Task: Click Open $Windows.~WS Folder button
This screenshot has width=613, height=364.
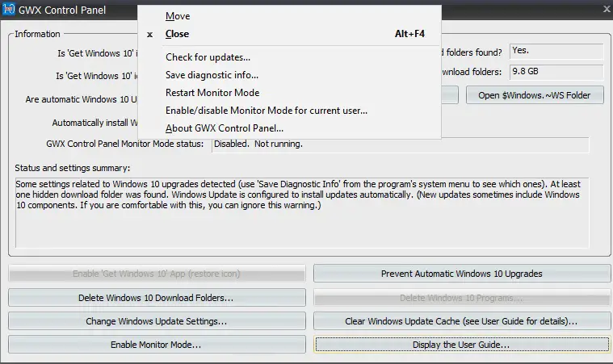Action: tap(535, 95)
